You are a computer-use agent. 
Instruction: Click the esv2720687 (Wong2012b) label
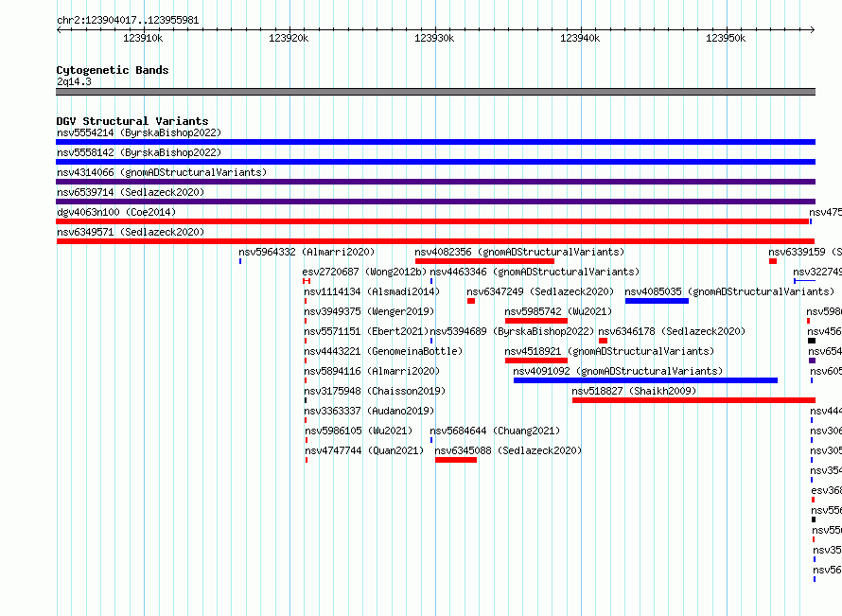pos(364,272)
